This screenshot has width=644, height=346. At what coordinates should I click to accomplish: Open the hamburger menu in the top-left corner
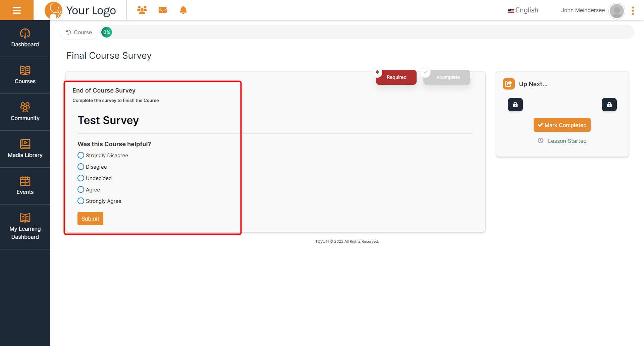17,10
